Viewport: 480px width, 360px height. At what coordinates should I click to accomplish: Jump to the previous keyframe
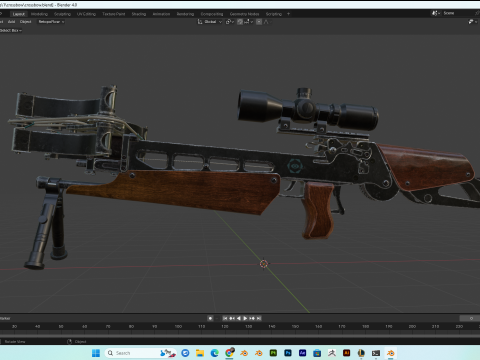point(232,318)
